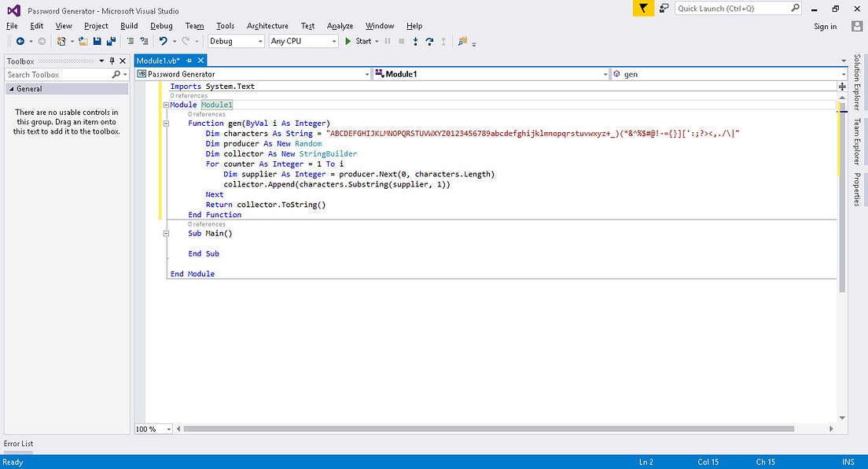The image size is (868, 469).
Task: Click the Step Over debug icon
Action: [x=429, y=41]
